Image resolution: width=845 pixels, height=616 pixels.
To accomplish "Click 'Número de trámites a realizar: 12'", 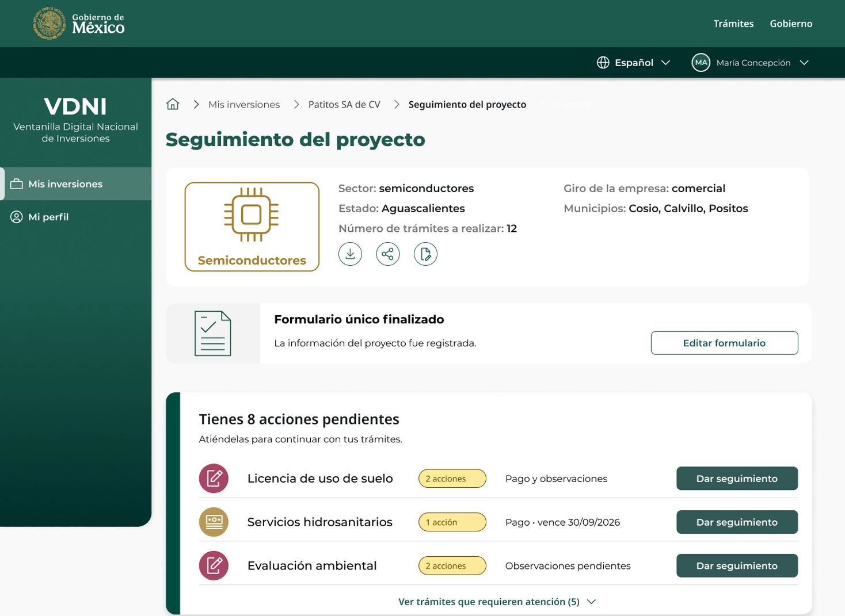I will [x=428, y=229].
